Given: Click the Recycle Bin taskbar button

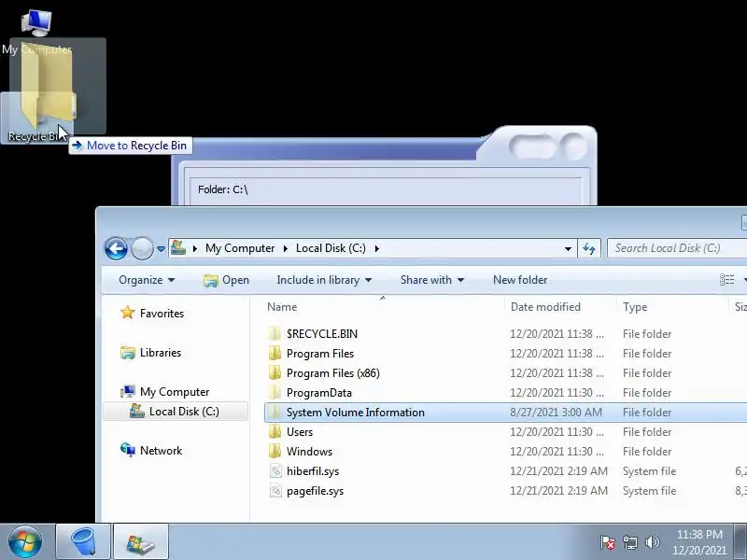Looking at the screenshot, I should [x=83, y=541].
